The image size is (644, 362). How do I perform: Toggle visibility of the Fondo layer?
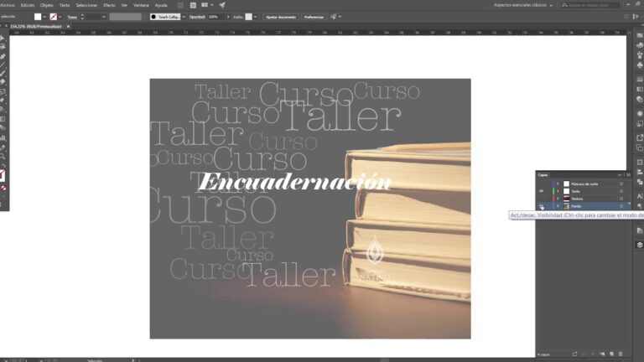click(x=542, y=206)
